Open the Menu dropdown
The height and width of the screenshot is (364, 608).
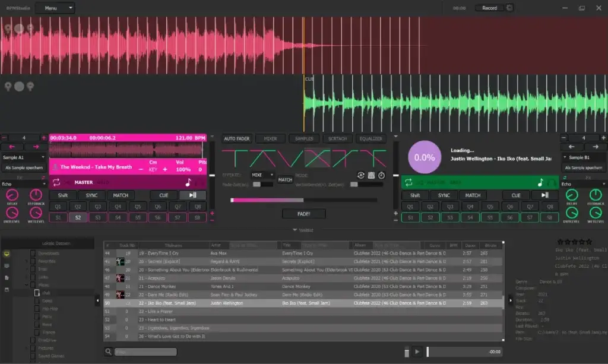point(55,8)
